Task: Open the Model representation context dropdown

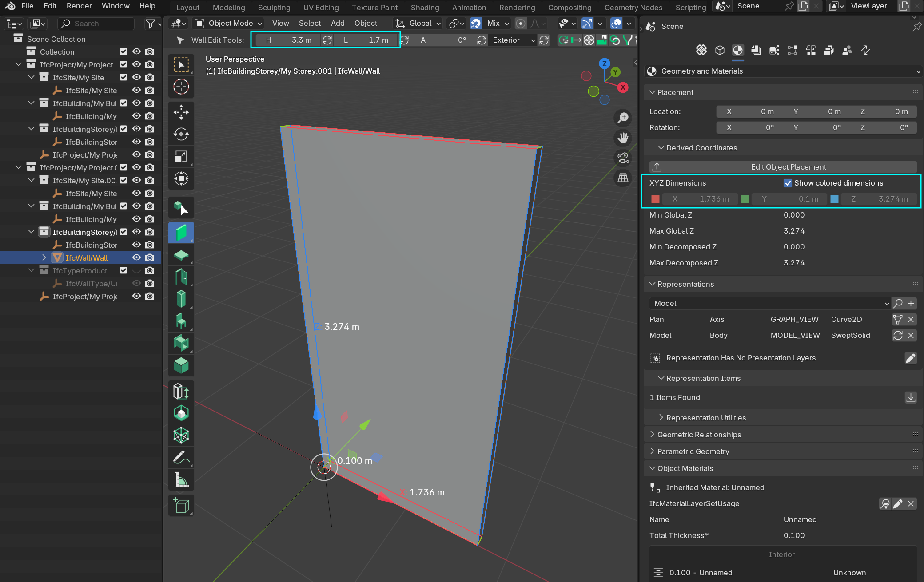Action: [769, 303]
